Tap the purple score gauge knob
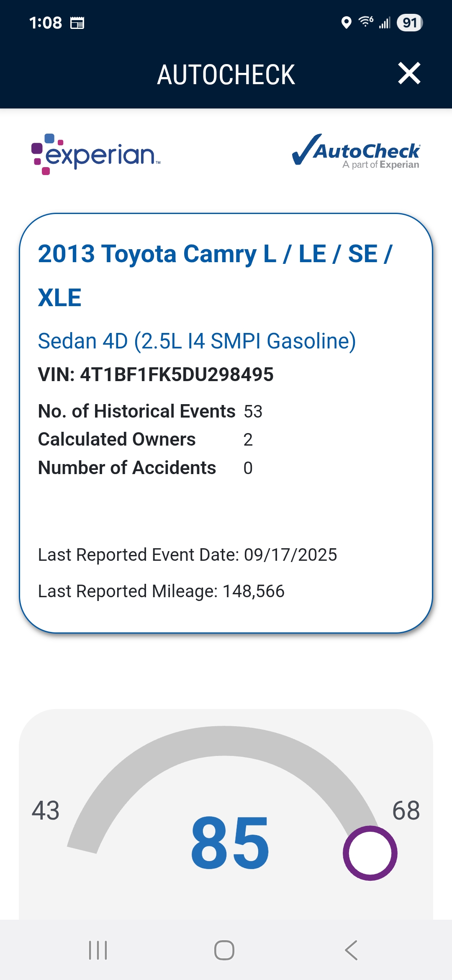 [370, 853]
